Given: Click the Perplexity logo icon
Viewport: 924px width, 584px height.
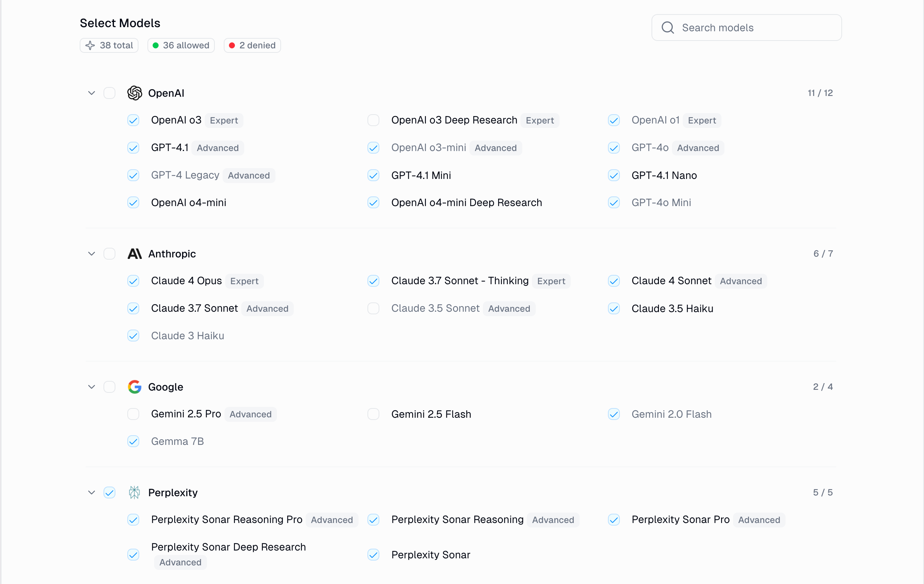Looking at the screenshot, I should (x=134, y=492).
